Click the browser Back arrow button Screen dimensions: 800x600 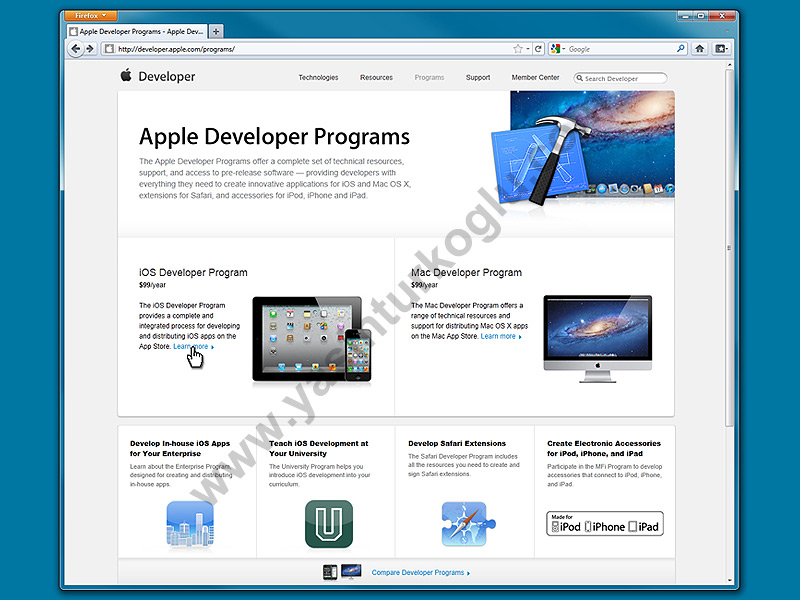coord(76,49)
